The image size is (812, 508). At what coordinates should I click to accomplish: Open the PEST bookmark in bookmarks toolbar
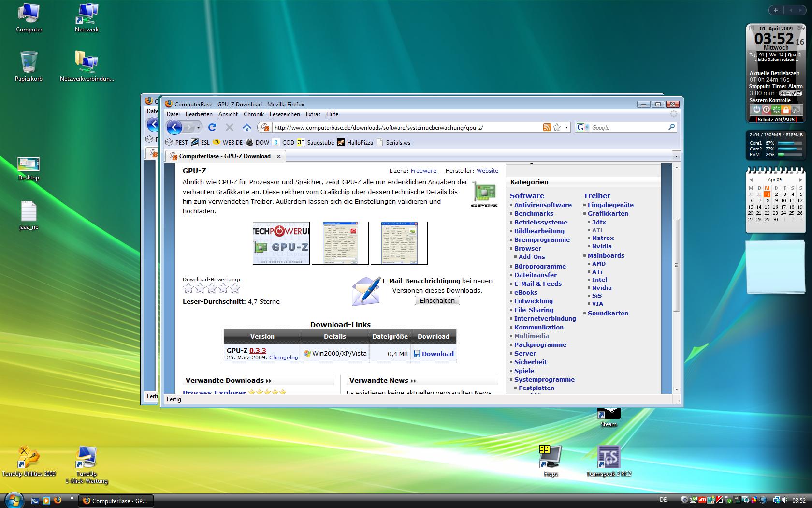[x=176, y=142]
